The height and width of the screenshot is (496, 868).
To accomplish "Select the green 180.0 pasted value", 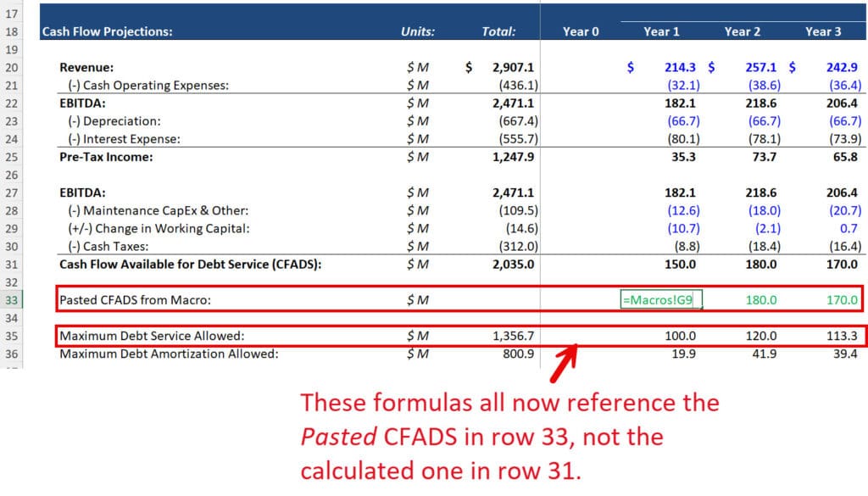I will (x=762, y=299).
